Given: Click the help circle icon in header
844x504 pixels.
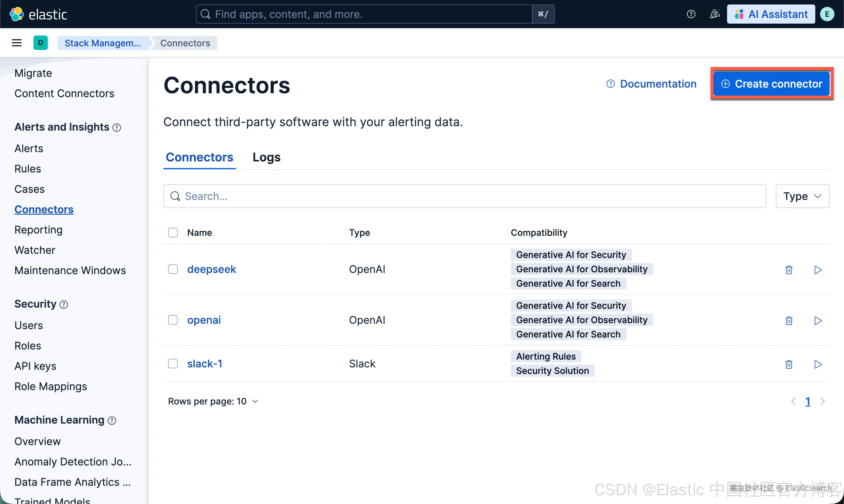Looking at the screenshot, I should (x=691, y=14).
